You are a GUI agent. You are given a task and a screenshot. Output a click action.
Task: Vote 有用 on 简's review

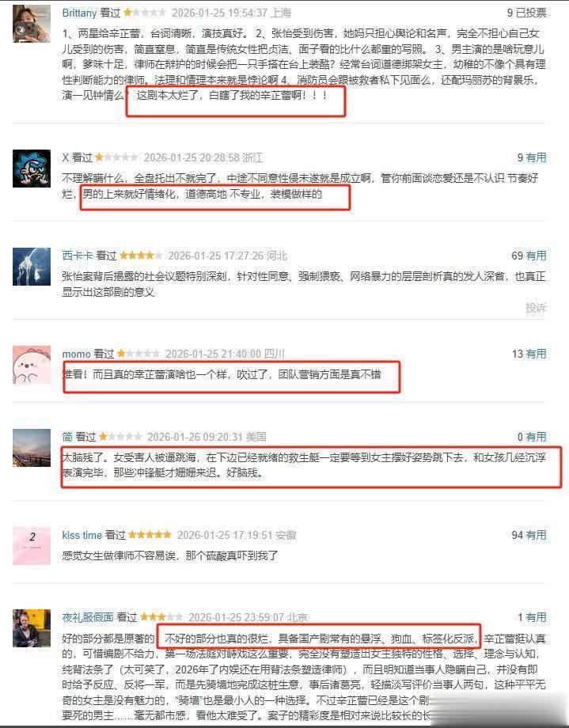click(536, 437)
